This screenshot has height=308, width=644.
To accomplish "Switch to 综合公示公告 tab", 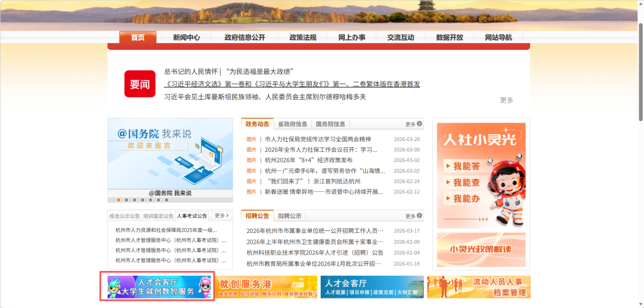I will (125, 215).
